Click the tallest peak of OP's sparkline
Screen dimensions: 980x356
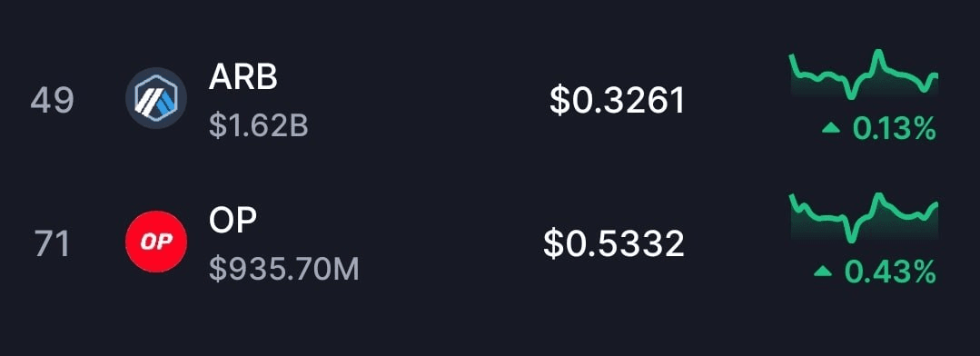pos(878,196)
